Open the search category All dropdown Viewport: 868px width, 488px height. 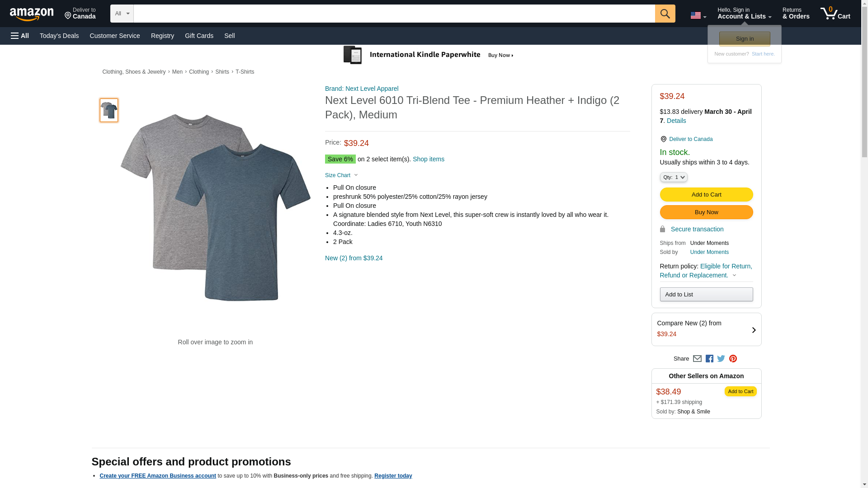coord(122,14)
